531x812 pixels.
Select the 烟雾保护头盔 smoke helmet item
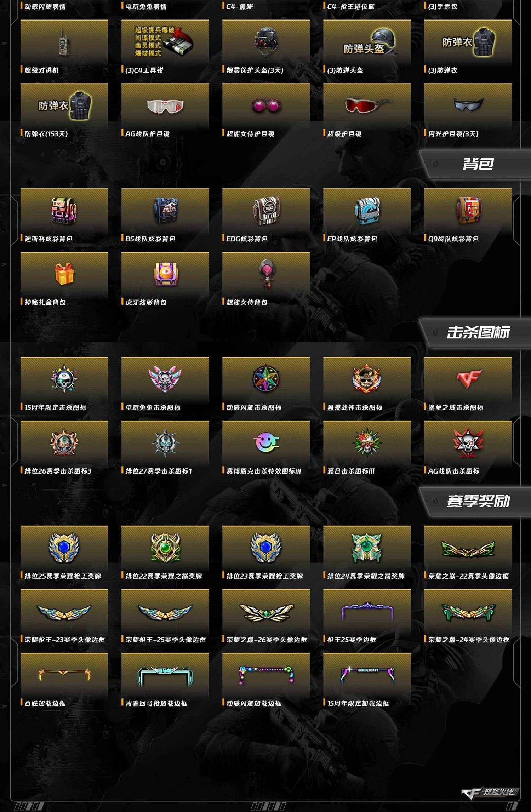[x=266, y=42]
